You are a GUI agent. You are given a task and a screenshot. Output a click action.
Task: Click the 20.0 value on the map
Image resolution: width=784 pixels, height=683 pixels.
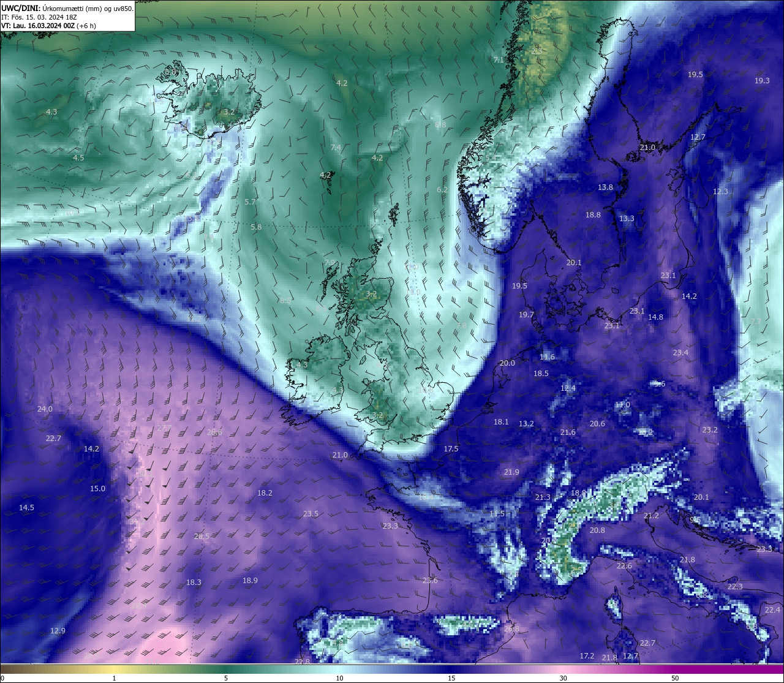pyautogui.click(x=507, y=363)
